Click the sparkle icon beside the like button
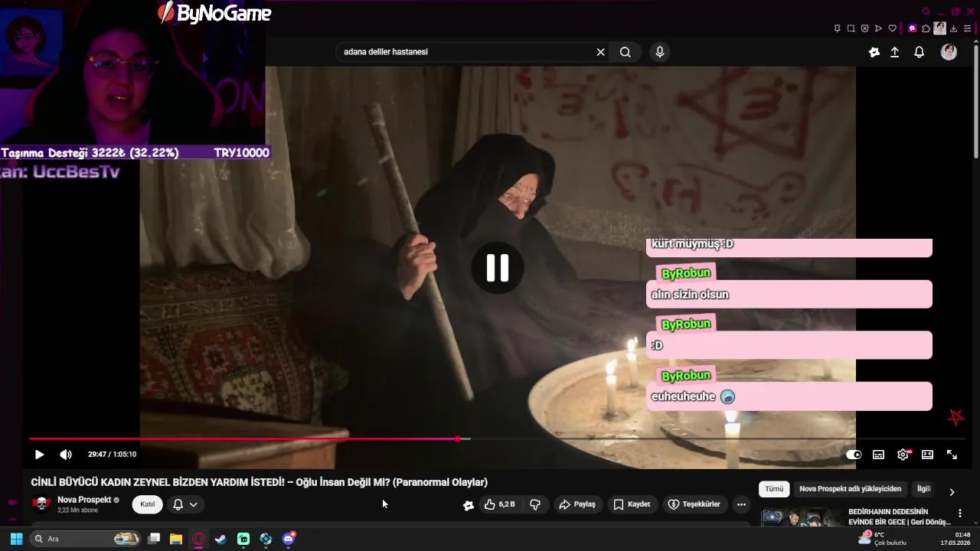 (469, 505)
